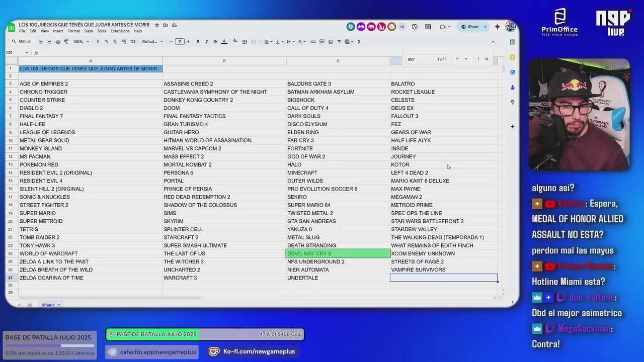This screenshot has height=362, width=644.
Task: Open Google Keep in the side panel
Action: (x=512, y=57)
